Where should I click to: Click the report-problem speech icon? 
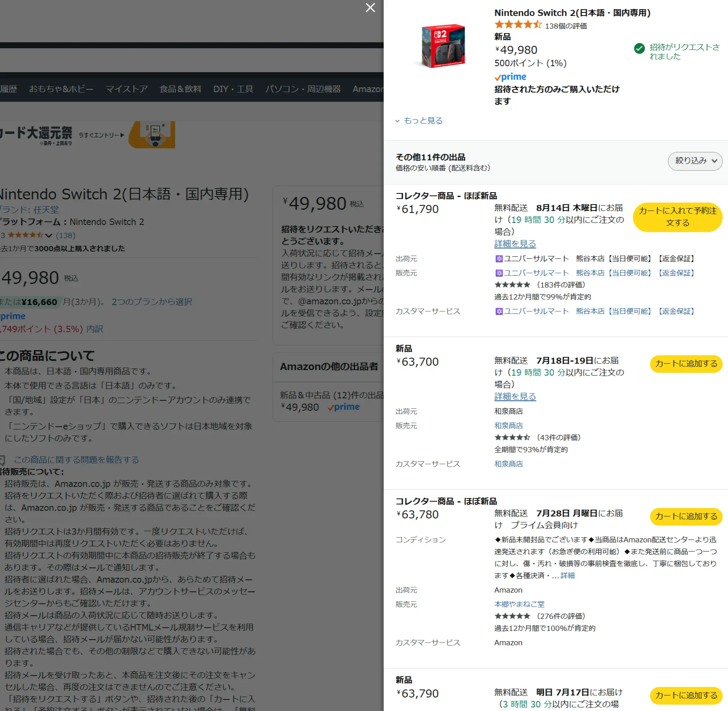click(2, 460)
